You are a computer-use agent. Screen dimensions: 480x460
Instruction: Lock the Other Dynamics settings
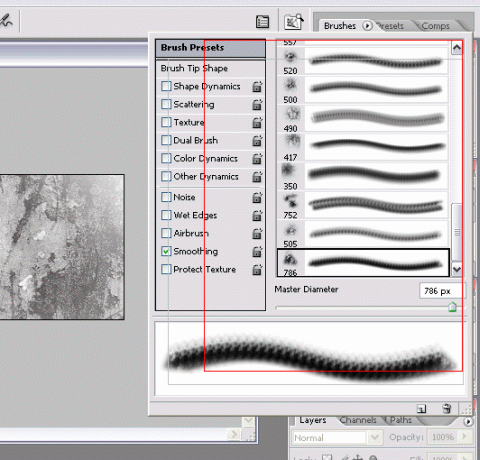pyautogui.click(x=257, y=177)
